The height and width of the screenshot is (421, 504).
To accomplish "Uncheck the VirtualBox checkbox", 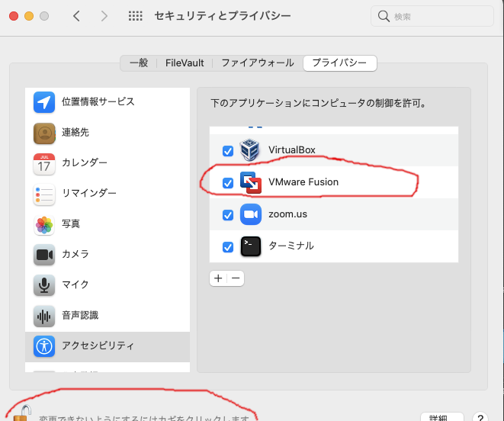I will tap(228, 151).
